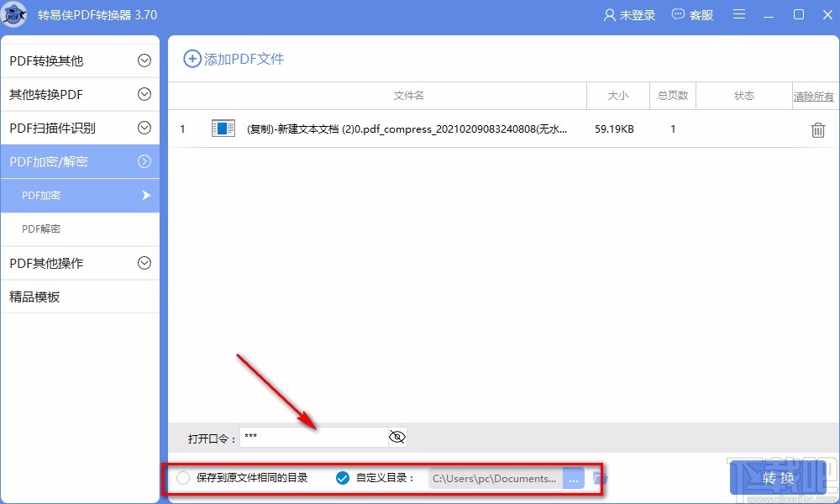Open folder via the browse folder icon
Image resolution: width=840 pixels, height=504 pixels.
click(x=598, y=477)
